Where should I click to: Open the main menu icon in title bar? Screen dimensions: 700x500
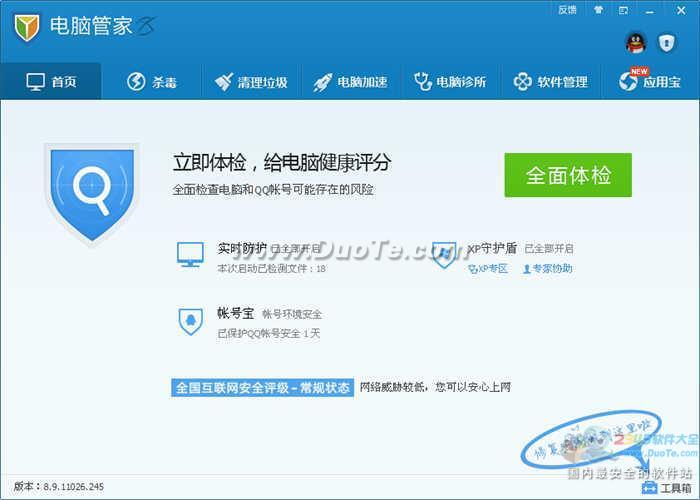tap(624, 10)
